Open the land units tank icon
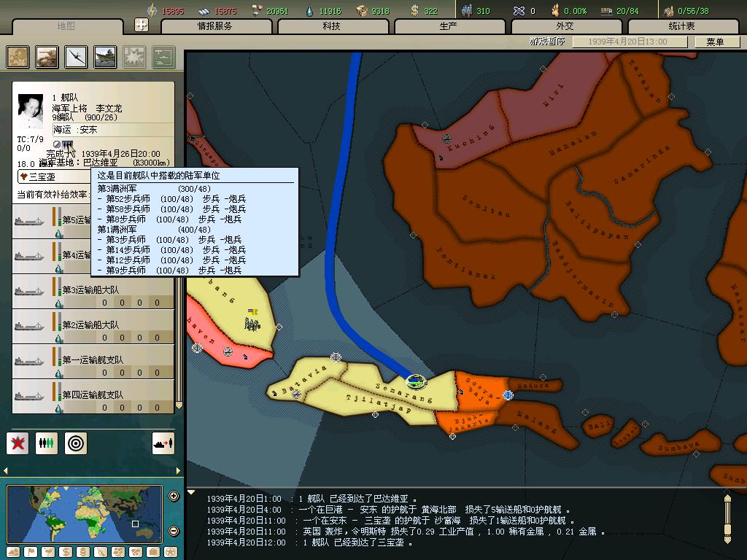 coord(47,57)
